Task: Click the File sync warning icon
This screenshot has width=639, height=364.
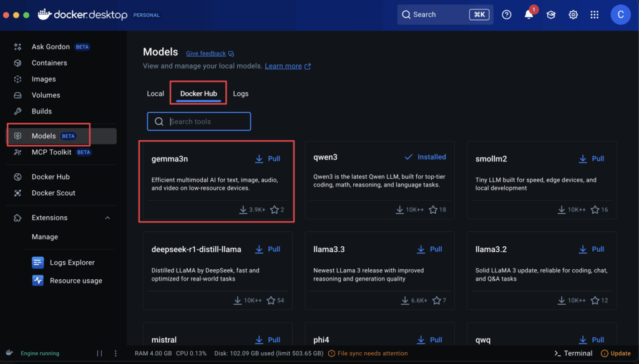Action: click(x=332, y=353)
